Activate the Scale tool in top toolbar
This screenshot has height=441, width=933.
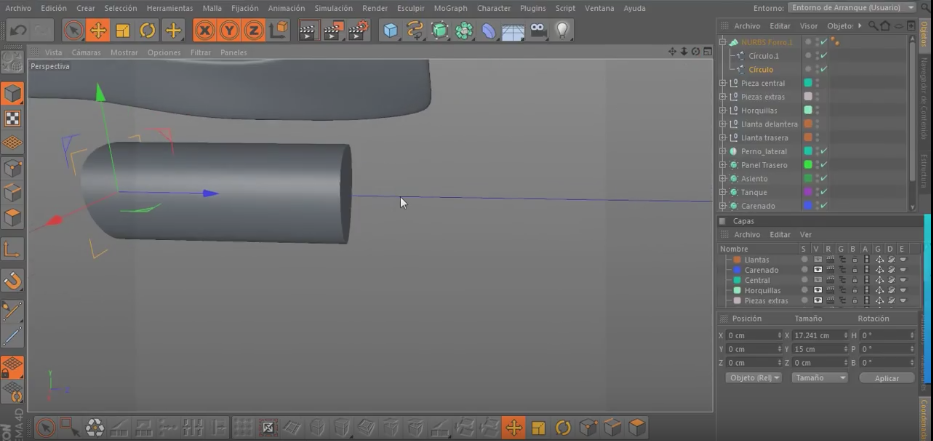point(123,30)
